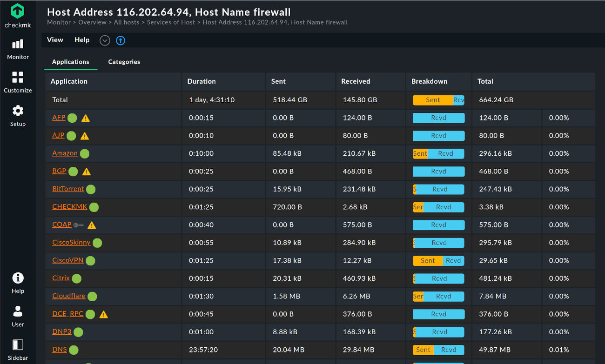The width and height of the screenshot is (605, 364).
Task: Click warning triangle next to AFP
Action: coord(86,118)
